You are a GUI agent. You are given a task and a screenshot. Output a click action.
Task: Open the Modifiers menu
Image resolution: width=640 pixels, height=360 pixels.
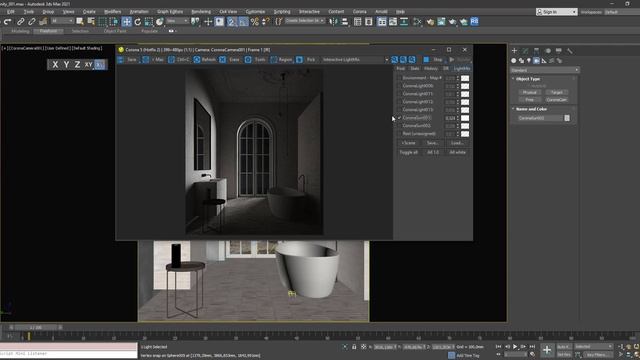[112, 12]
